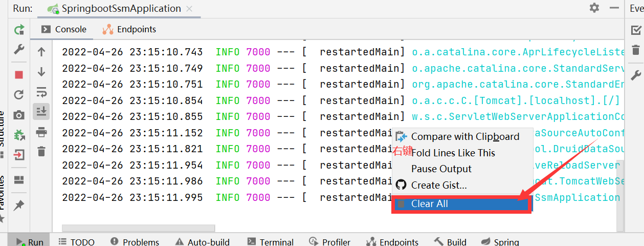Switch to the Endpoints tab at top
Image resolution: width=644 pixels, height=246 pixels.
129,29
